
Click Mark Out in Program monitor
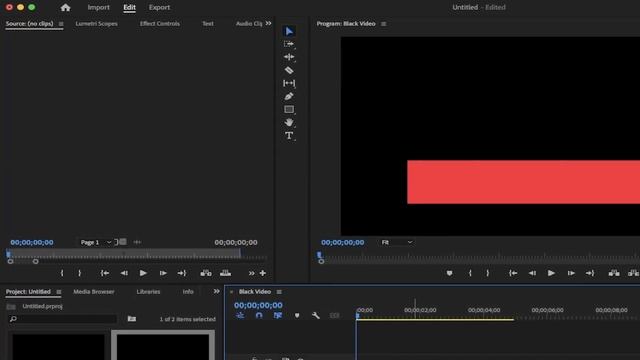pos(488,273)
